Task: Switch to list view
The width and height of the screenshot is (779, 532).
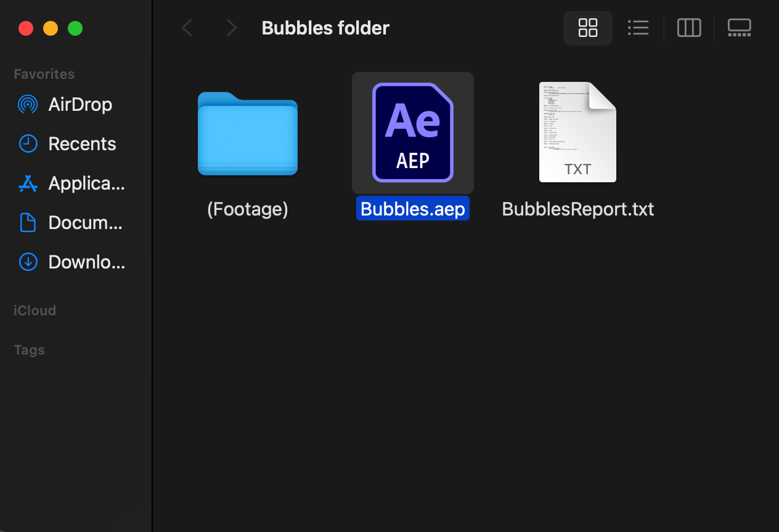Action: tap(638, 28)
